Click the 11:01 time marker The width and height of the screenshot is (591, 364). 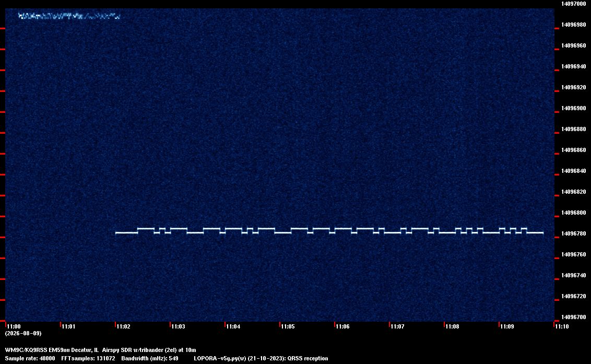point(68,326)
